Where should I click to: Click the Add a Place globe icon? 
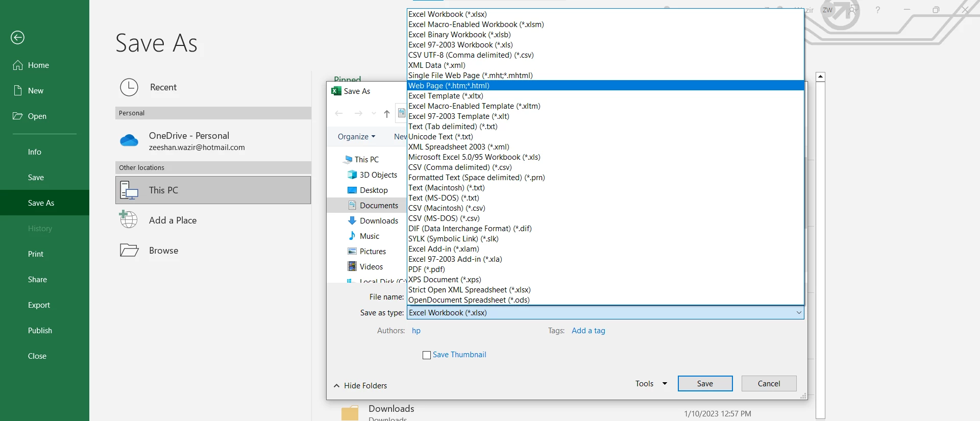pyautogui.click(x=128, y=220)
